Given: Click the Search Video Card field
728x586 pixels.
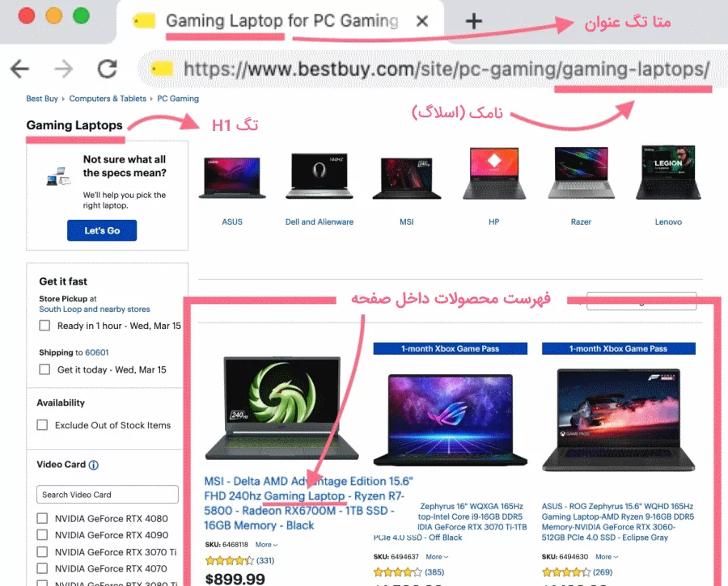Looking at the screenshot, I should coord(108,495).
